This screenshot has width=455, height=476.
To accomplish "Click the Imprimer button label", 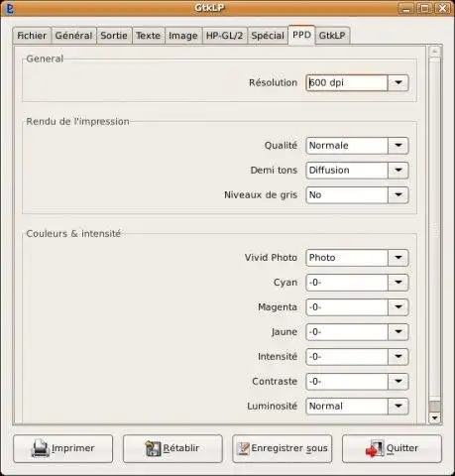I will [73, 448].
